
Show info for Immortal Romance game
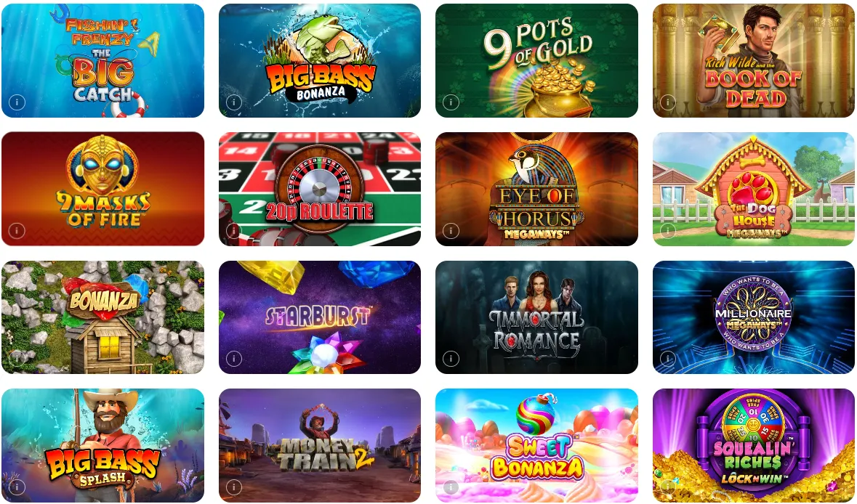(x=451, y=359)
